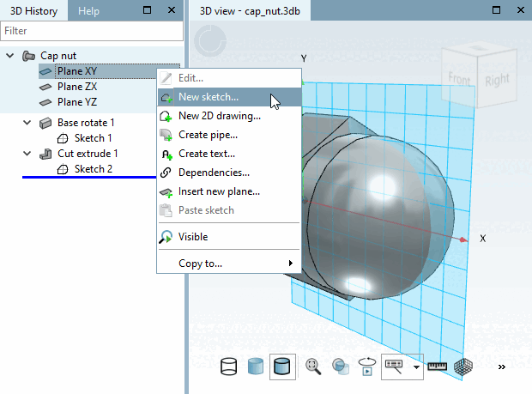
Task: Select Sketch 1 in history tree
Action: click(93, 138)
